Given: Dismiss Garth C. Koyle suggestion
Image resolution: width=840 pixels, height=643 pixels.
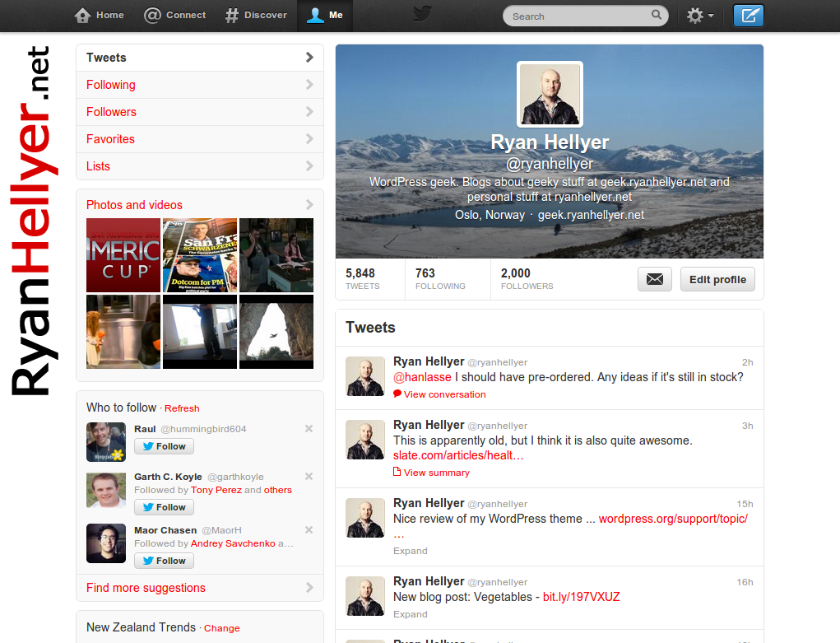Looking at the screenshot, I should (309, 476).
